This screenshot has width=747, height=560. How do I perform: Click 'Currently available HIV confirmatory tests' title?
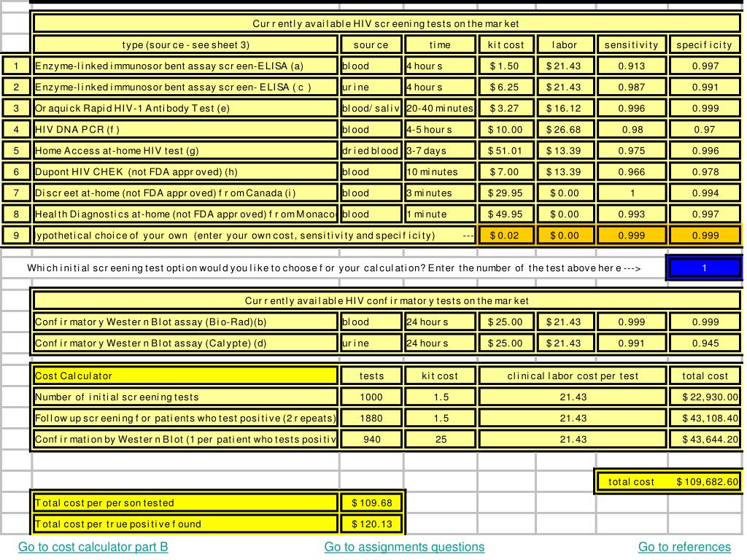click(386, 300)
